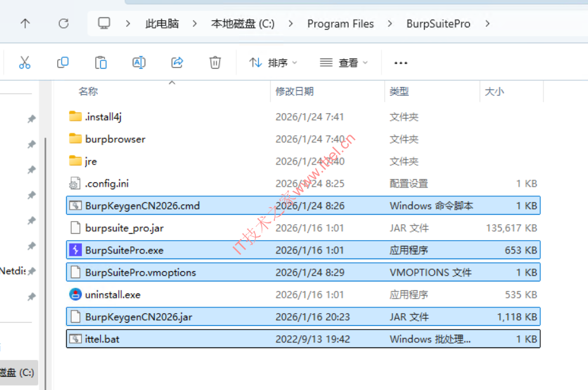
Task: Click the Cut scissors icon in toolbar
Action: pos(25,62)
